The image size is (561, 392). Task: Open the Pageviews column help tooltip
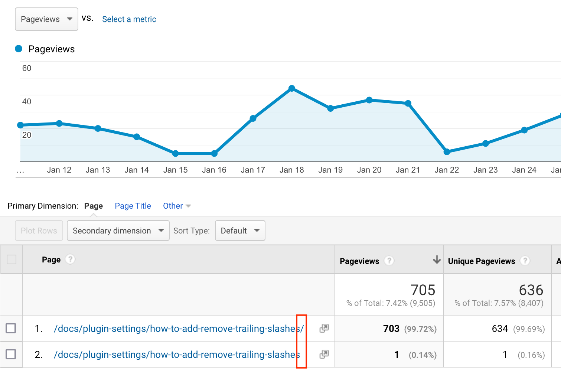pos(389,261)
